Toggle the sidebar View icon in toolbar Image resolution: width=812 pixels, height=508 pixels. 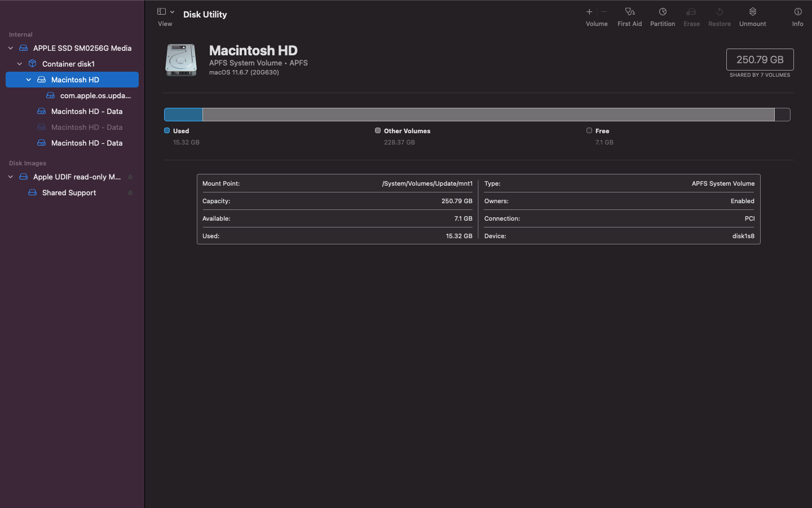point(161,11)
